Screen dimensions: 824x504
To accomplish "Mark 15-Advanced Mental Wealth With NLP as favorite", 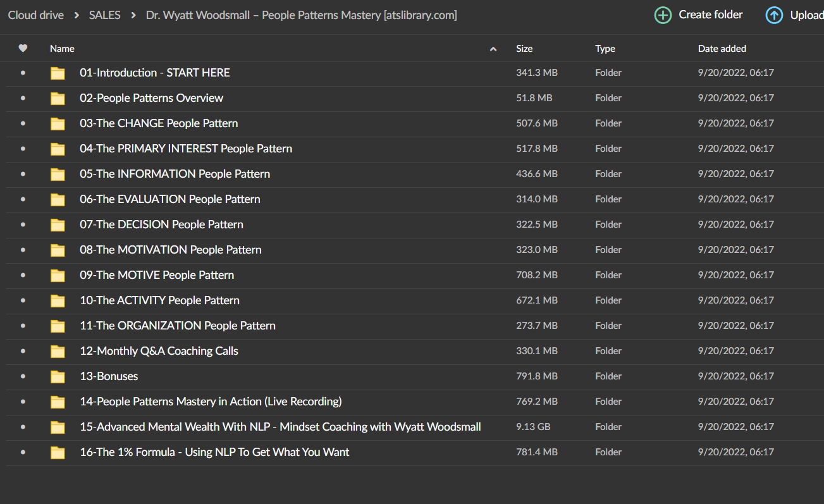I will click(x=23, y=427).
